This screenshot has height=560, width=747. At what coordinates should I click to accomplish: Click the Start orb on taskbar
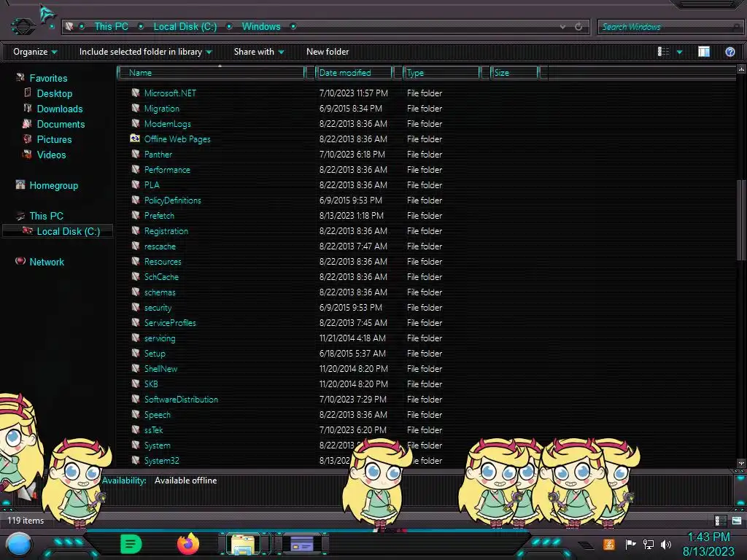(18, 544)
